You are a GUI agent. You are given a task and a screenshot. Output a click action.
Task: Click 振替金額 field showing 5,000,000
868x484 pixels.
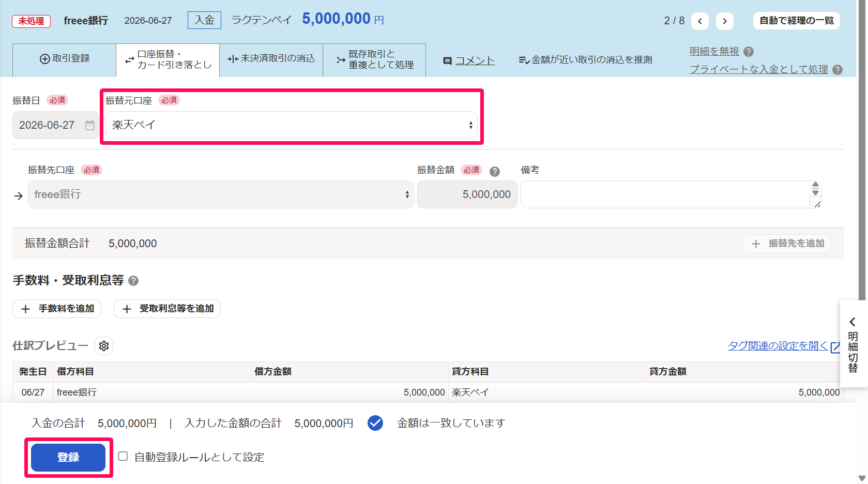467,194
